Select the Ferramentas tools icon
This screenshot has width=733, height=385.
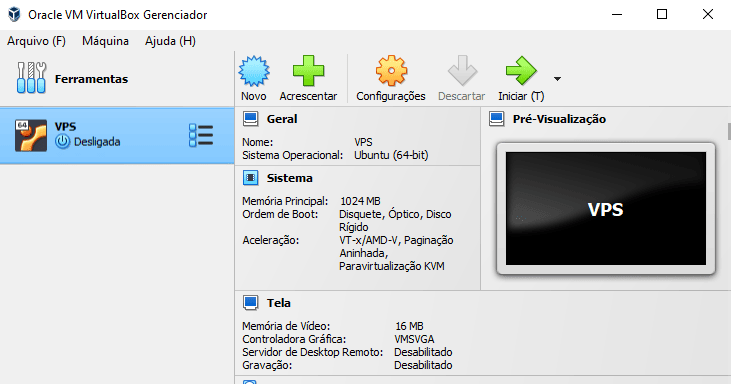[x=31, y=78]
